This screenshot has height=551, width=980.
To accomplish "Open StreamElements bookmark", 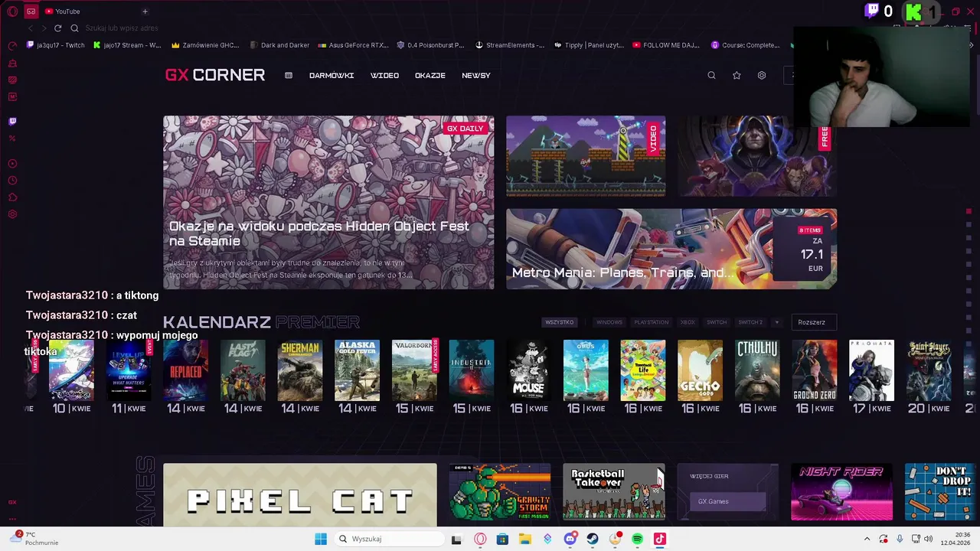I will point(510,45).
